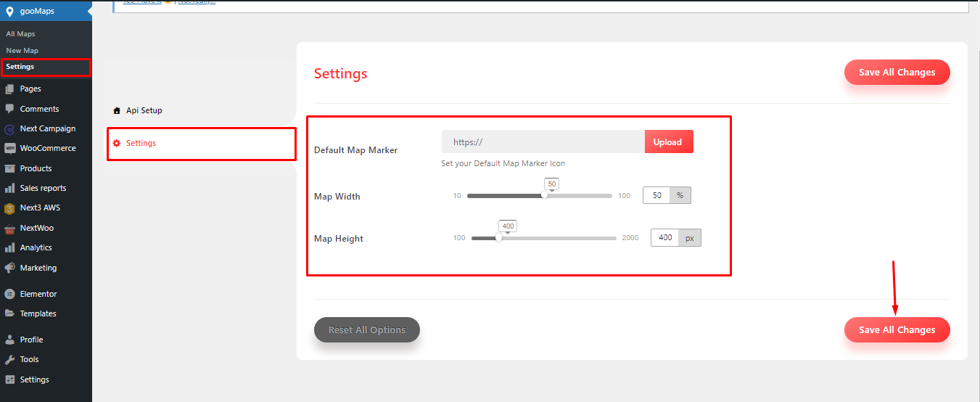Click the Map Width label
980x402 pixels.
click(337, 197)
